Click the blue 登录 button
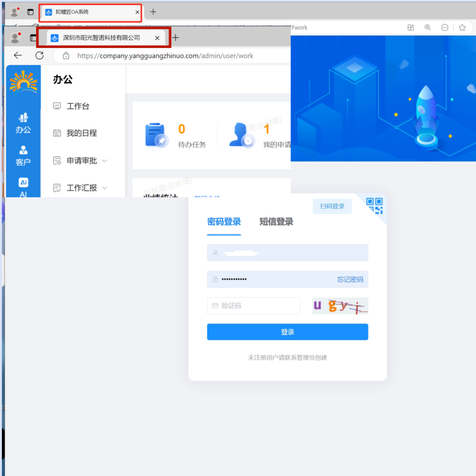This screenshot has height=476, width=476. pos(287,332)
